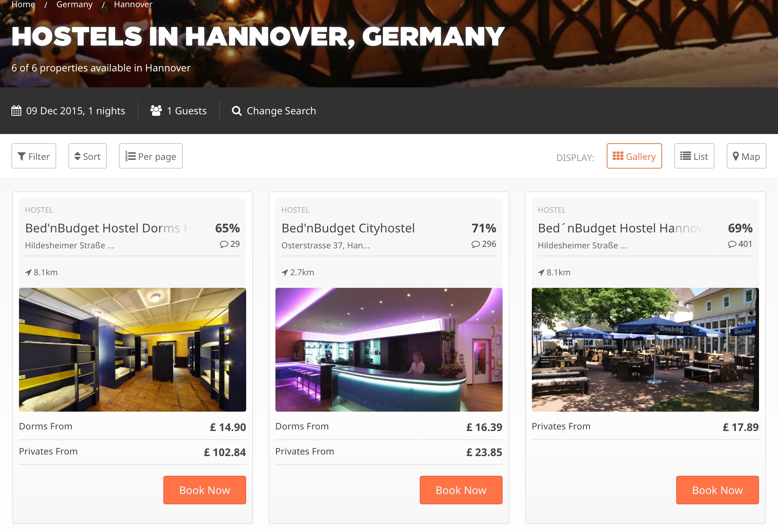This screenshot has width=778, height=532.
Task: Open the Per page dropdown
Action: (x=150, y=156)
